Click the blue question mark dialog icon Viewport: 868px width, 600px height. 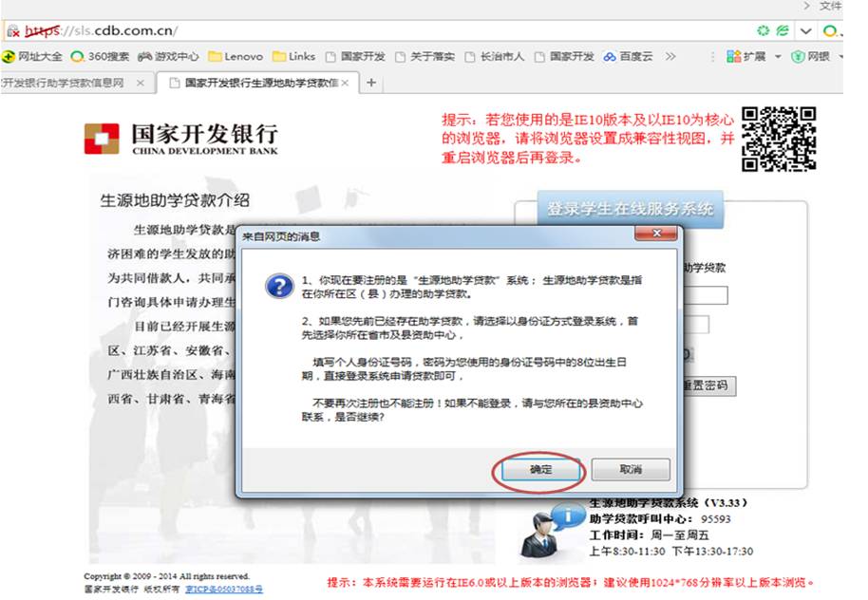[279, 286]
